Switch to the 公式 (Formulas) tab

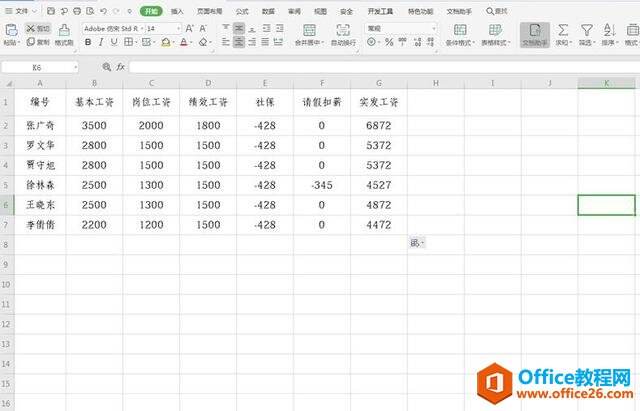point(242,11)
